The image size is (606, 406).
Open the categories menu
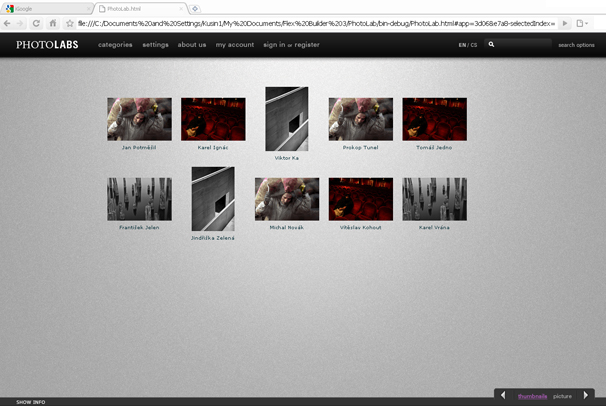pos(115,45)
